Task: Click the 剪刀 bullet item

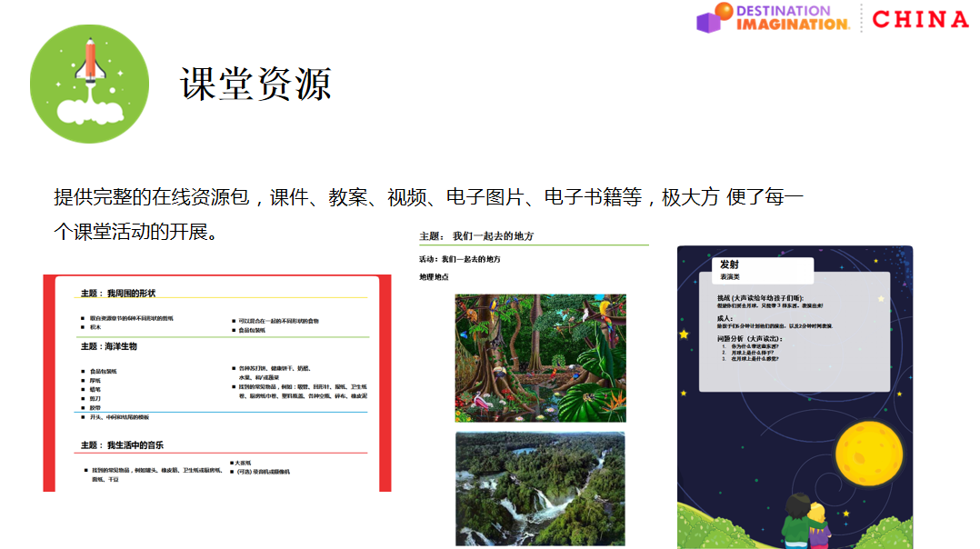Action: (x=95, y=398)
